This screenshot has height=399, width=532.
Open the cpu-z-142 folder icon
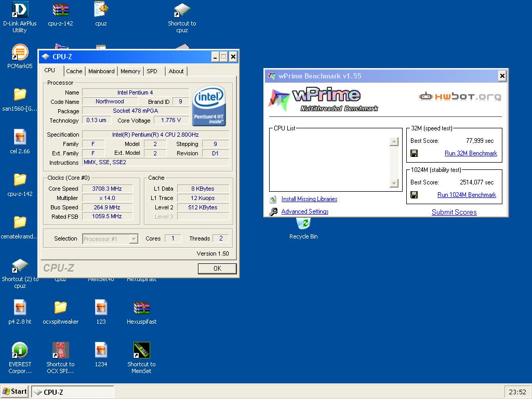pos(20,180)
